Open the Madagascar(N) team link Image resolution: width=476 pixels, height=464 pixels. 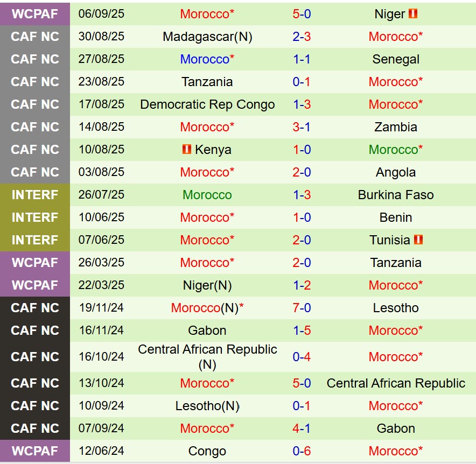point(207,37)
